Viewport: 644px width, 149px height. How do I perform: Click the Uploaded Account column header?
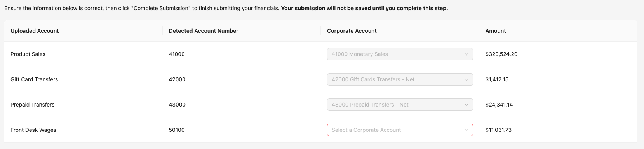pos(35,31)
